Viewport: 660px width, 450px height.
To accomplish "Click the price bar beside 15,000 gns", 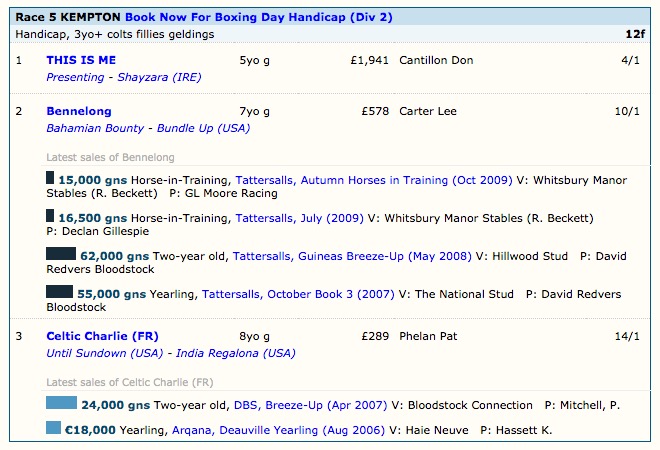I will point(50,178).
